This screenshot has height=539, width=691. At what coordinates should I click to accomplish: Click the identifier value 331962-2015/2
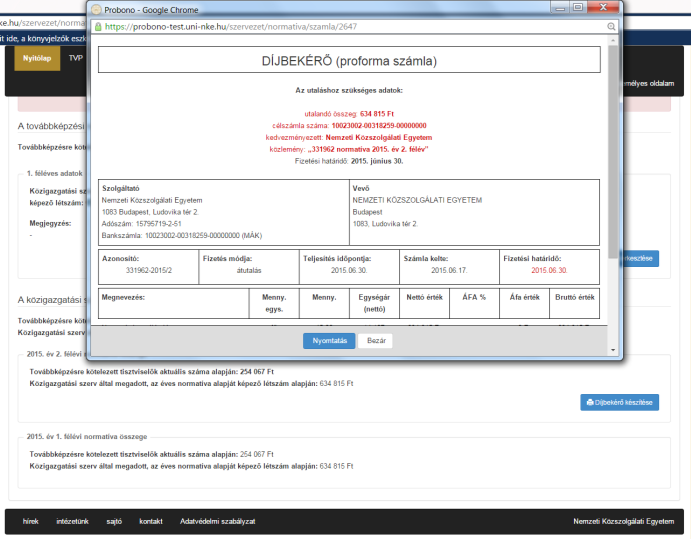tap(149, 270)
